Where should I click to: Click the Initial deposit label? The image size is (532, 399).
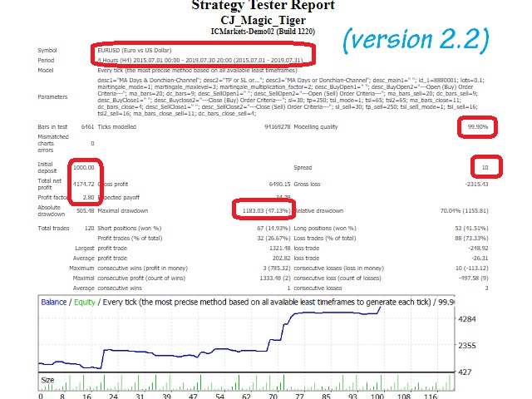point(47,167)
